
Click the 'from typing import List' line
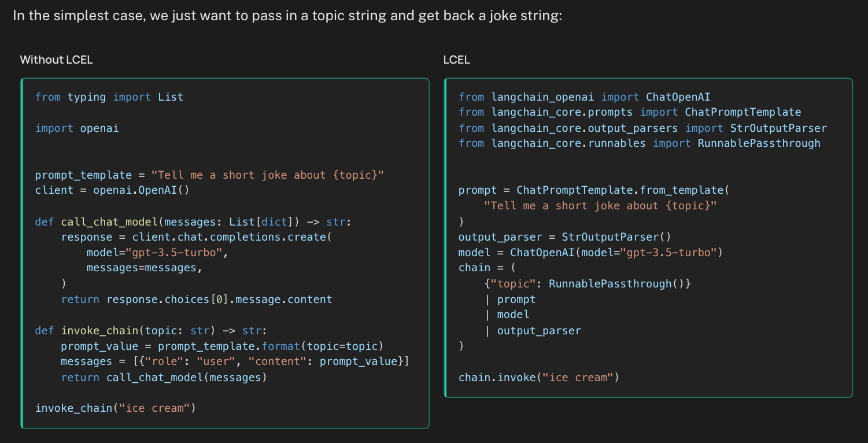pyautogui.click(x=109, y=97)
